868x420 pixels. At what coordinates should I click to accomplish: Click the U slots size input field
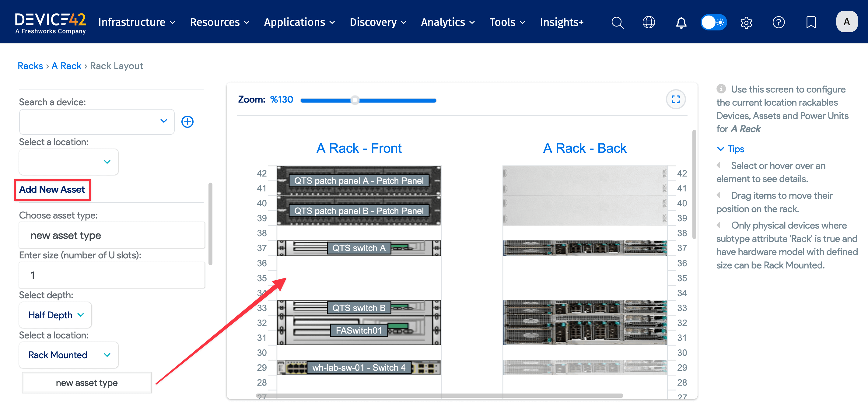click(111, 275)
